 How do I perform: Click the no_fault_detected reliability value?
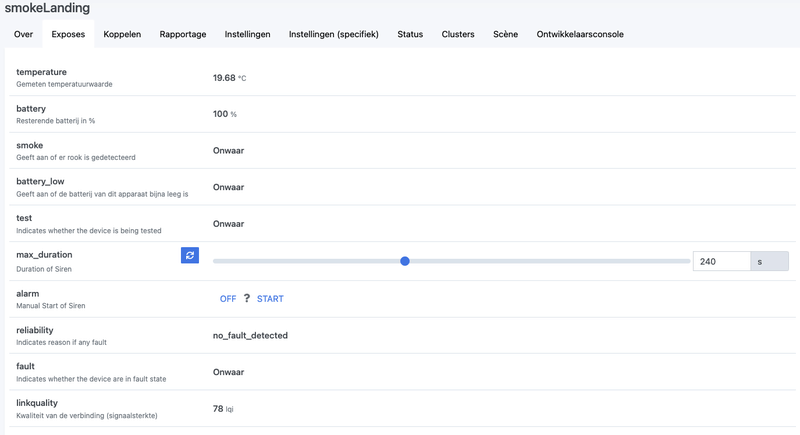(x=250, y=336)
